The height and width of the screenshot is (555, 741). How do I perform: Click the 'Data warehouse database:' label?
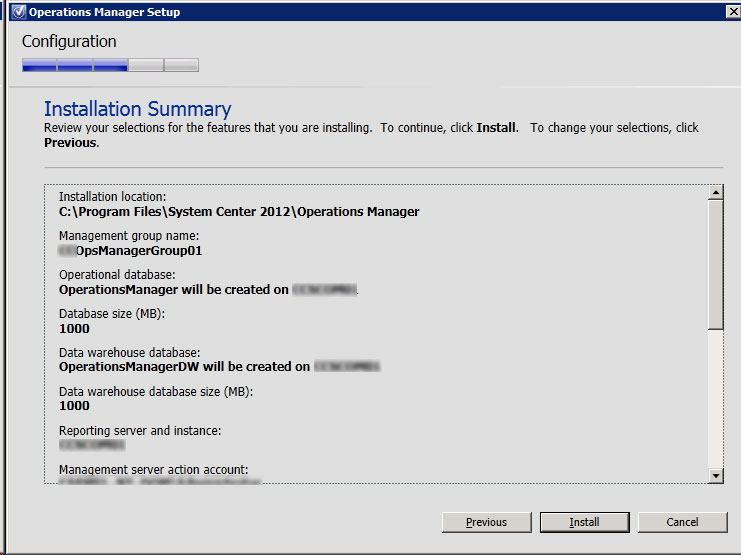129,353
